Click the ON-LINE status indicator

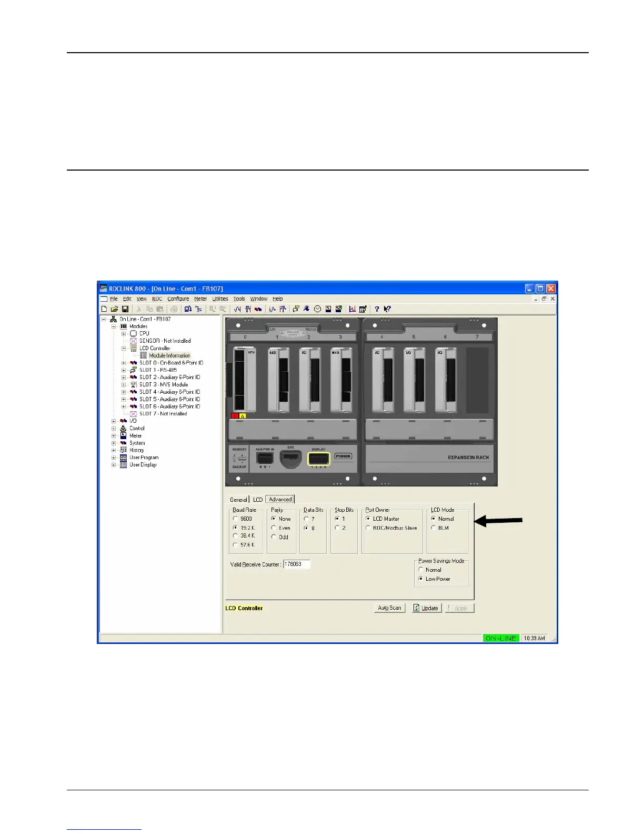point(501,638)
